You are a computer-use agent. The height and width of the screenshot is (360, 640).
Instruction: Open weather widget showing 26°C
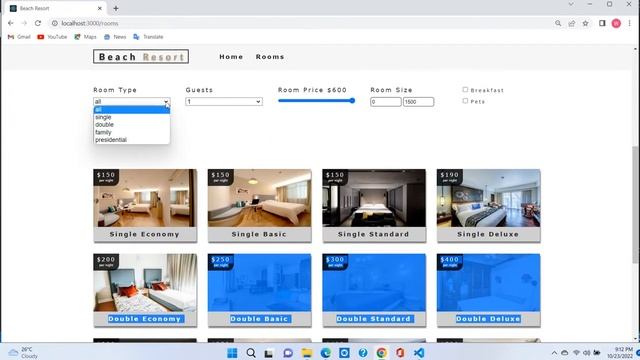pyautogui.click(x=24, y=353)
